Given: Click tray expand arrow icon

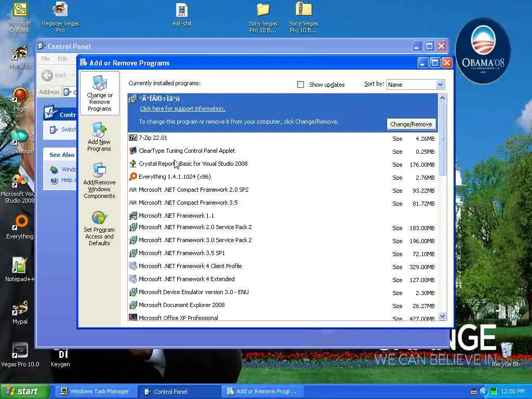Looking at the screenshot, I should click(484, 392).
